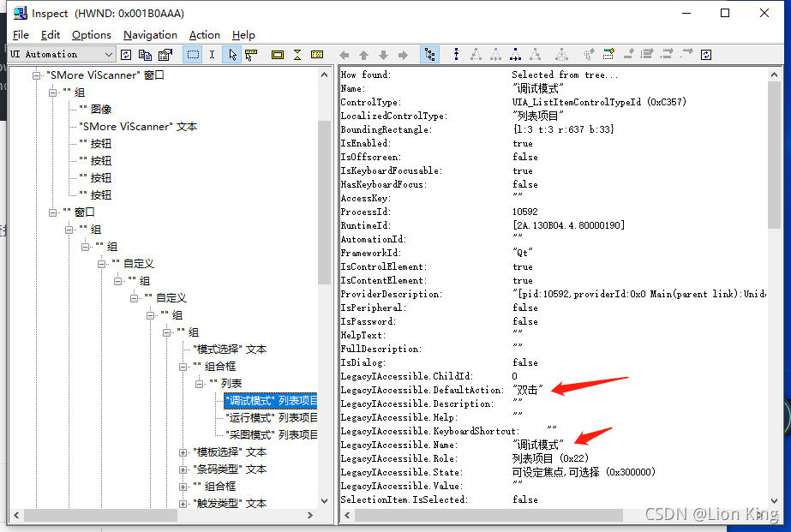Image resolution: width=791 pixels, height=532 pixels.
Task: Toggle Show Information Tooltip yellow button
Action: pos(317,55)
